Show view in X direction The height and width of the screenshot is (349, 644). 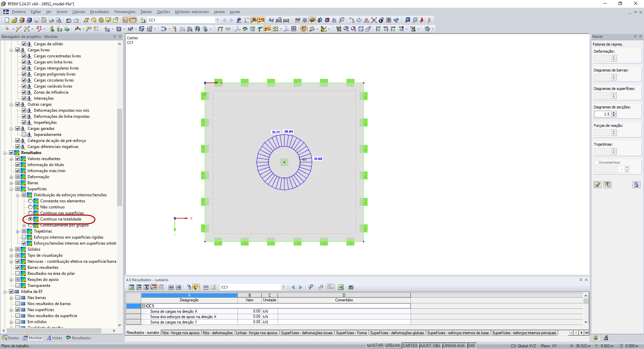pyautogui.click(x=378, y=29)
